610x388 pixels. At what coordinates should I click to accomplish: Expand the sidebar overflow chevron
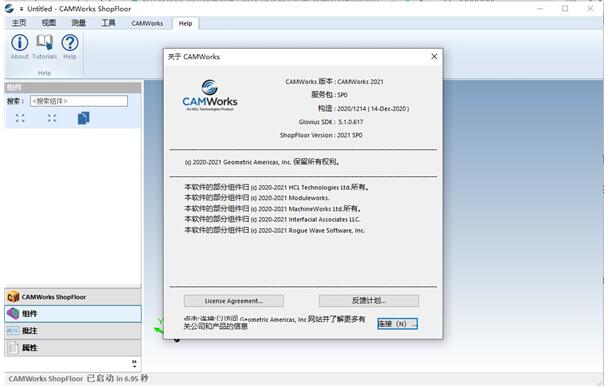134,363
